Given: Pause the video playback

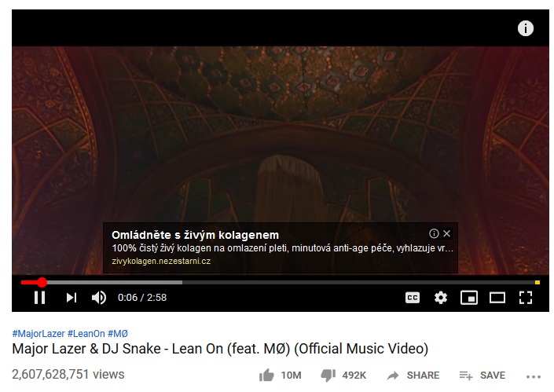Looking at the screenshot, I should click(39, 298).
